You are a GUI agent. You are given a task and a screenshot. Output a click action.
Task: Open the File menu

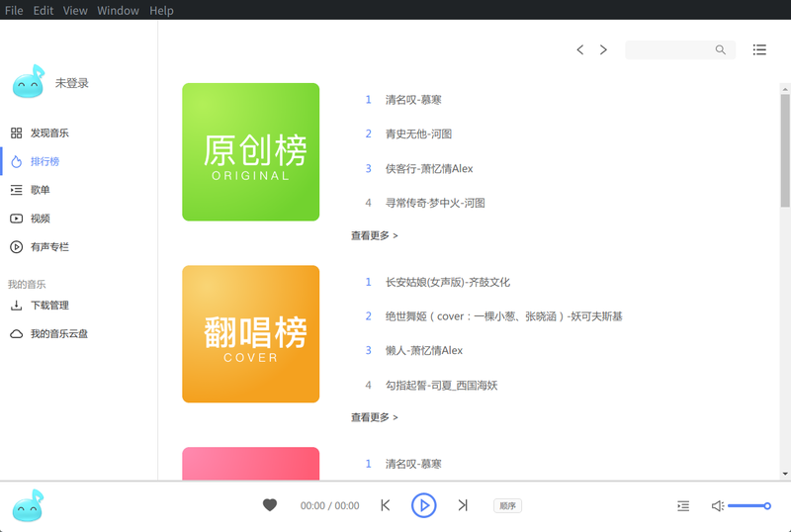tap(14, 10)
